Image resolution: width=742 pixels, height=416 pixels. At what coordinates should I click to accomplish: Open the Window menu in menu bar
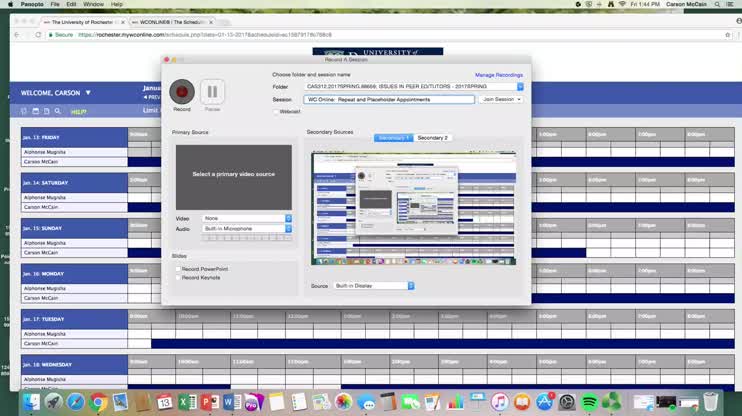pos(93,4)
